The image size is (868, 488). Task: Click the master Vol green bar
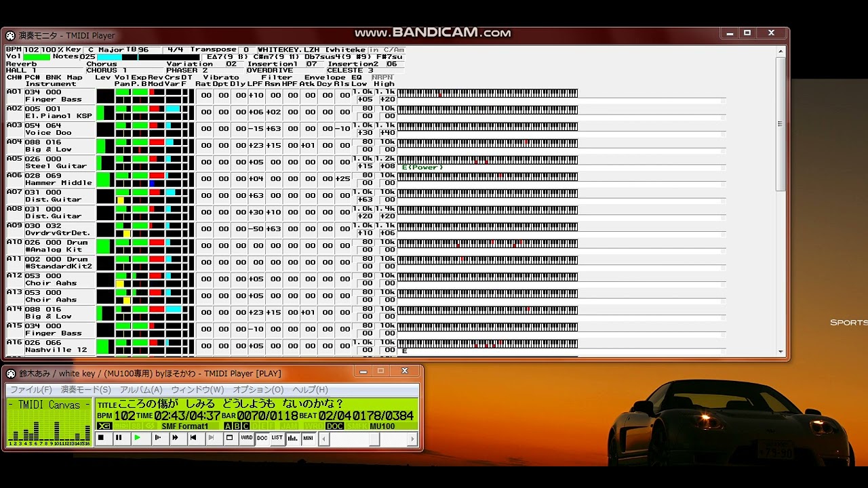click(37, 57)
